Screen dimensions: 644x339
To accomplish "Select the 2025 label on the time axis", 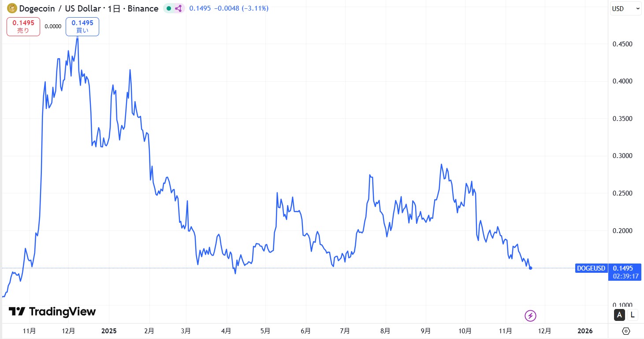I will [x=108, y=331].
